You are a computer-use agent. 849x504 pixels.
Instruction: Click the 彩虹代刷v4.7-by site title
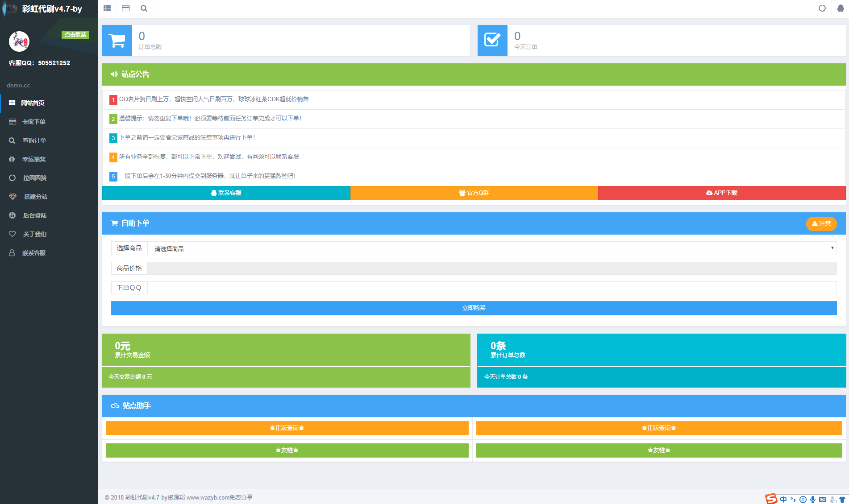click(x=52, y=9)
